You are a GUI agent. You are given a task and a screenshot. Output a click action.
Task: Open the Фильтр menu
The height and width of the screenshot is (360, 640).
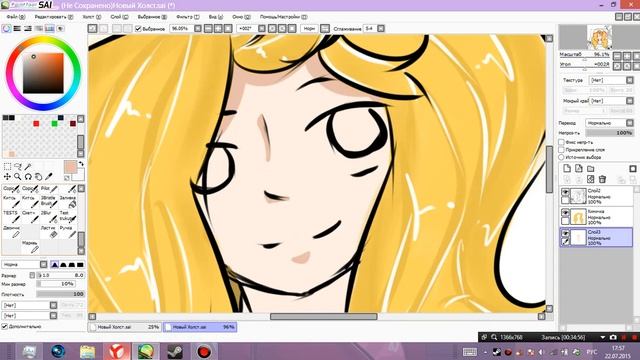[187, 17]
